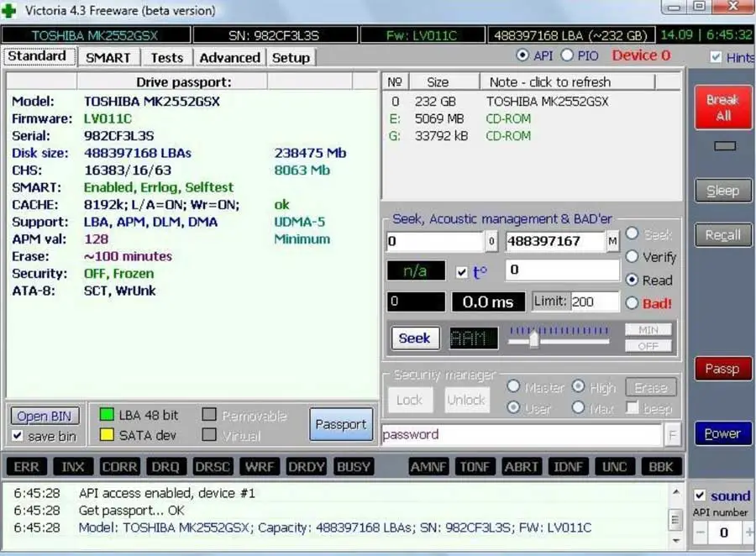Image resolution: width=756 pixels, height=556 pixels.
Task: Click the start LBA input field
Action: tap(435, 241)
